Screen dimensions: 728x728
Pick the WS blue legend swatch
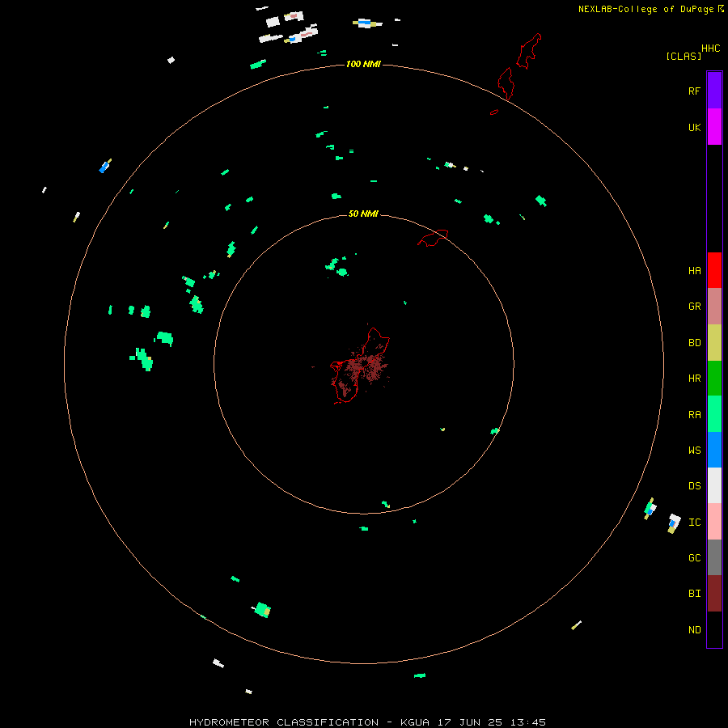point(714,450)
